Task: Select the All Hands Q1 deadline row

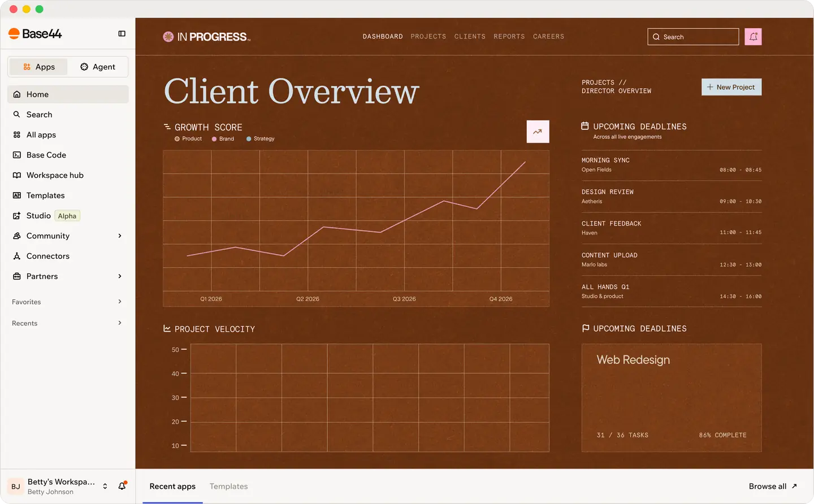Action: pyautogui.click(x=672, y=292)
